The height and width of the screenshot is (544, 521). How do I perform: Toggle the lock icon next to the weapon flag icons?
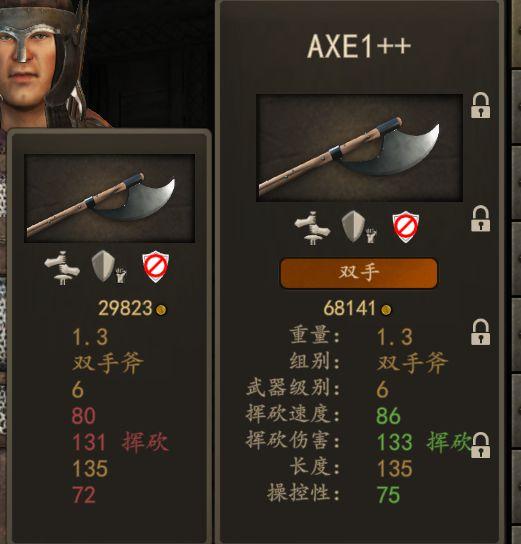tap(480, 218)
